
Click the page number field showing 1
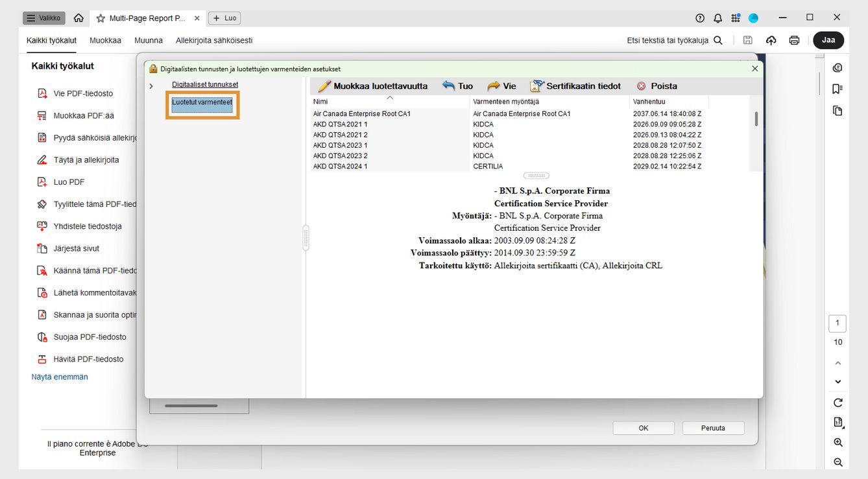point(838,323)
